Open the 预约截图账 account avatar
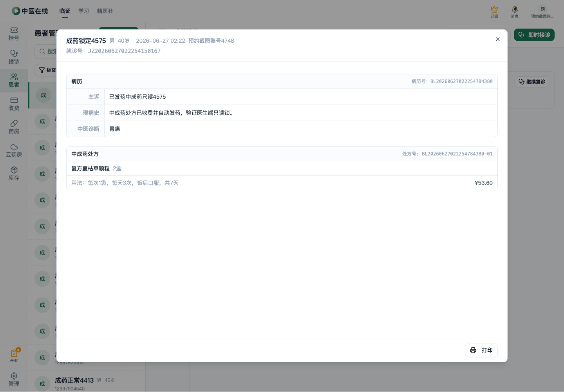This screenshot has width=564, height=392. pyautogui.click(x=543, y=12)
